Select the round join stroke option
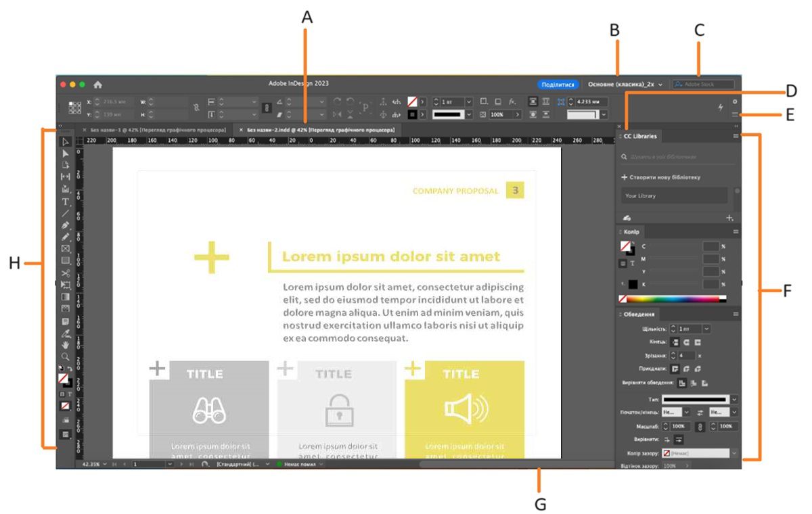This screenshot has width=812, height=514. point(686,369)
